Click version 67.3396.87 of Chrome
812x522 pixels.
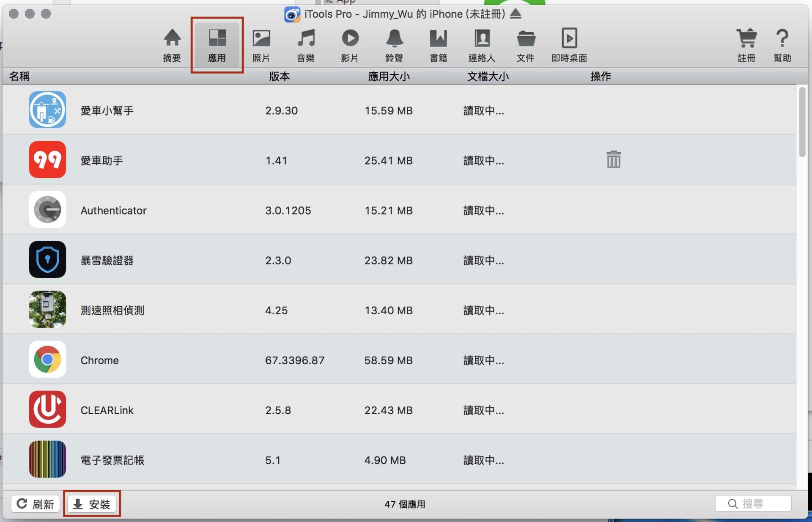(x=295, y=360)
